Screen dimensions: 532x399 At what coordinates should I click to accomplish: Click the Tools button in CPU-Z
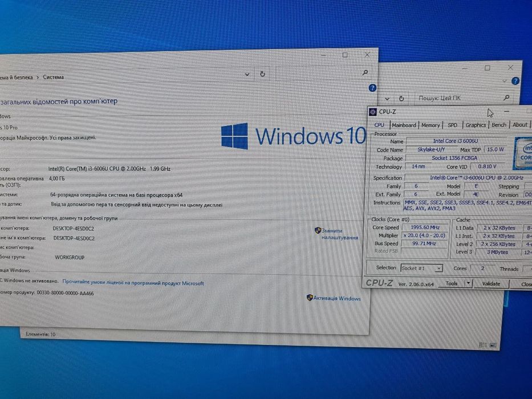point(452,283)
